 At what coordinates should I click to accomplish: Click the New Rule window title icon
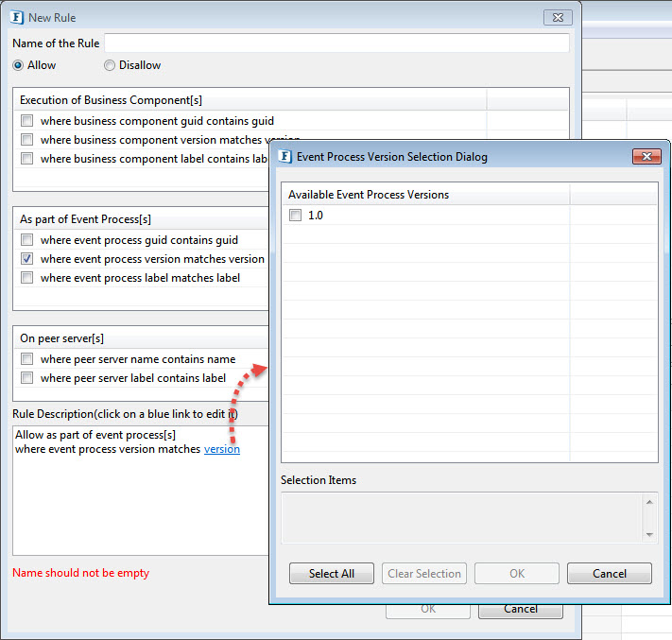point(17,17)
